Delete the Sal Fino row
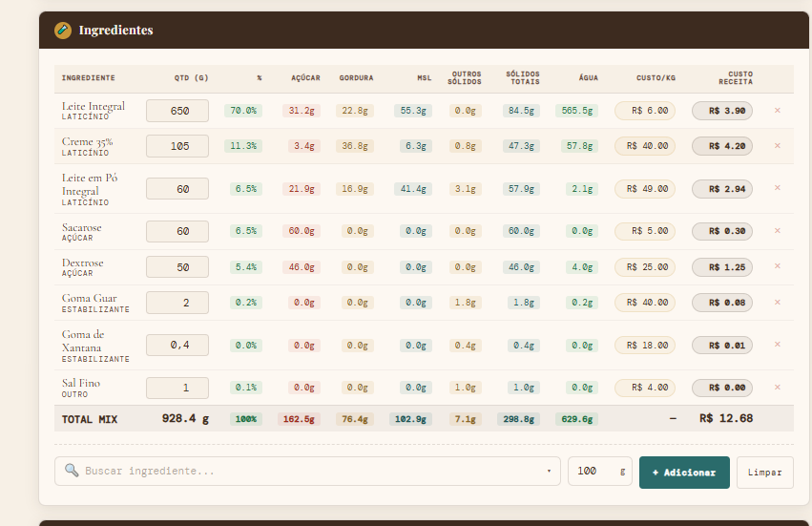 [x=777, y=388]
